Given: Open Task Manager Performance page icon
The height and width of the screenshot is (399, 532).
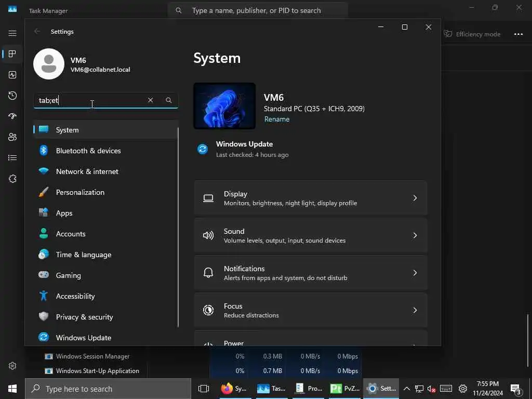Looking at the screenshot, I should [x=12, y=75].
